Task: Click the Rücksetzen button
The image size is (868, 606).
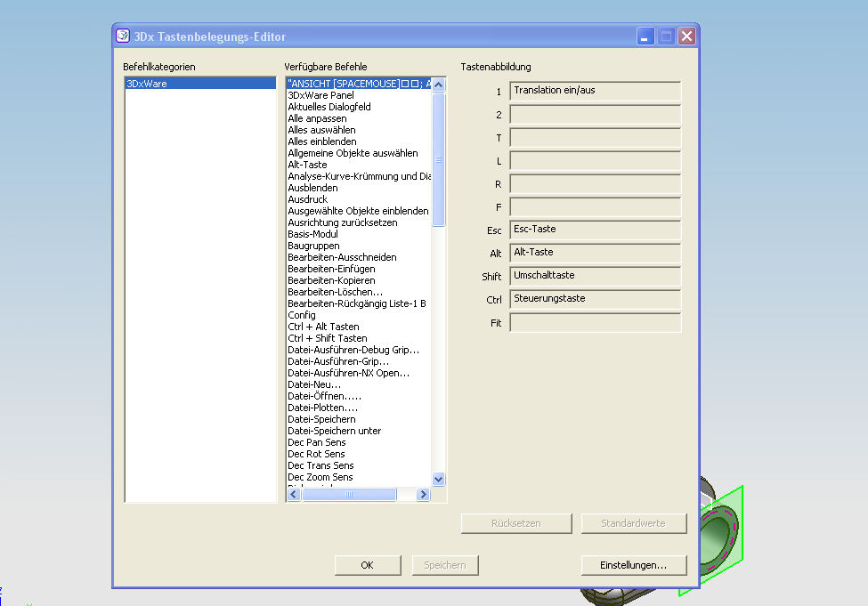Action: coord(516,523)
